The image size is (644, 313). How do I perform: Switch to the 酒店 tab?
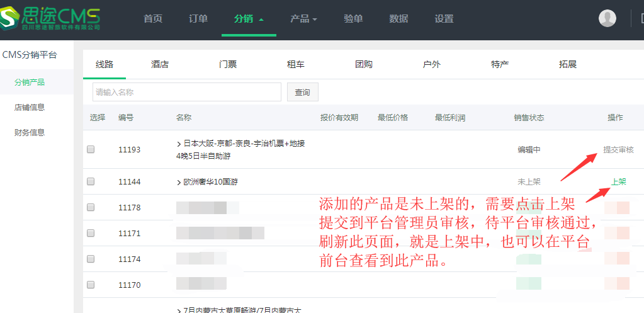[x=160, y=64]
